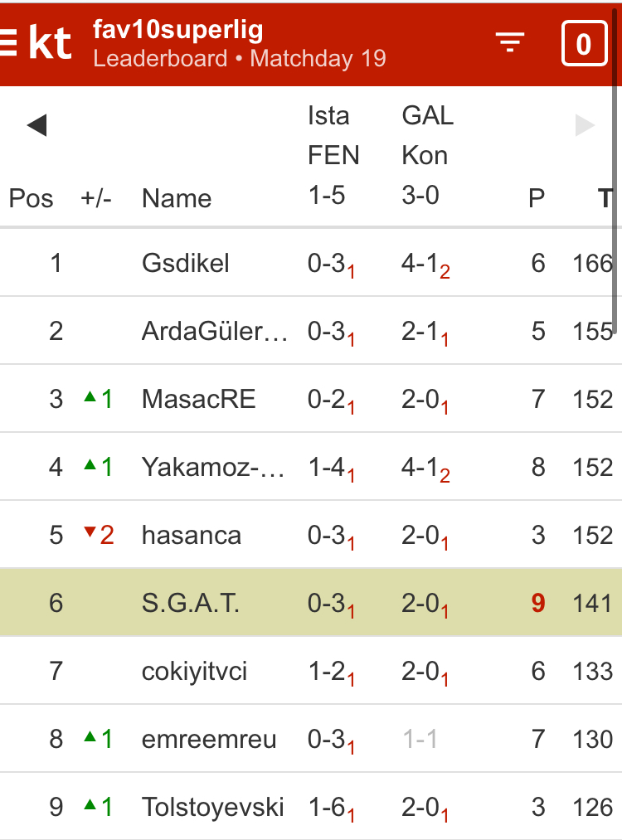Open the fav10superlig league title
This screenshot has height=840, width=622.
point(178,31)
